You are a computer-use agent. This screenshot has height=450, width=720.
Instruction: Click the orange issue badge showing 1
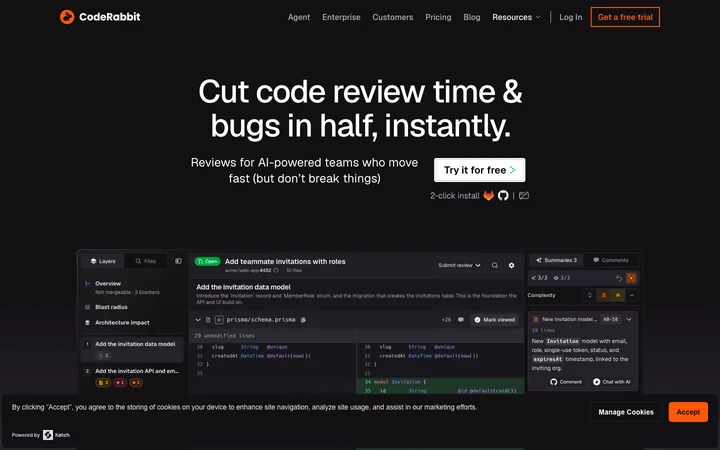click(136, 382)
